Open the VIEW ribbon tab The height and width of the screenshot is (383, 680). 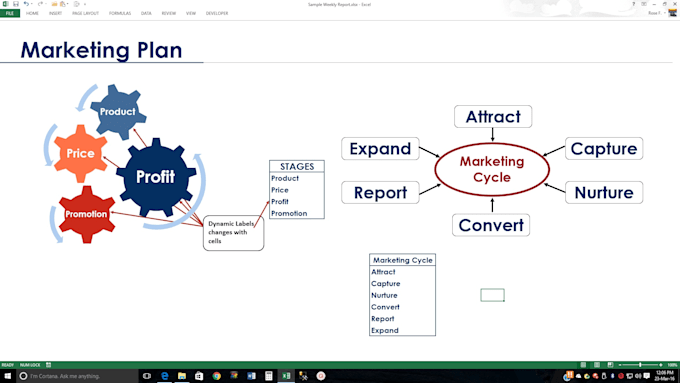(x=191, y=13)
